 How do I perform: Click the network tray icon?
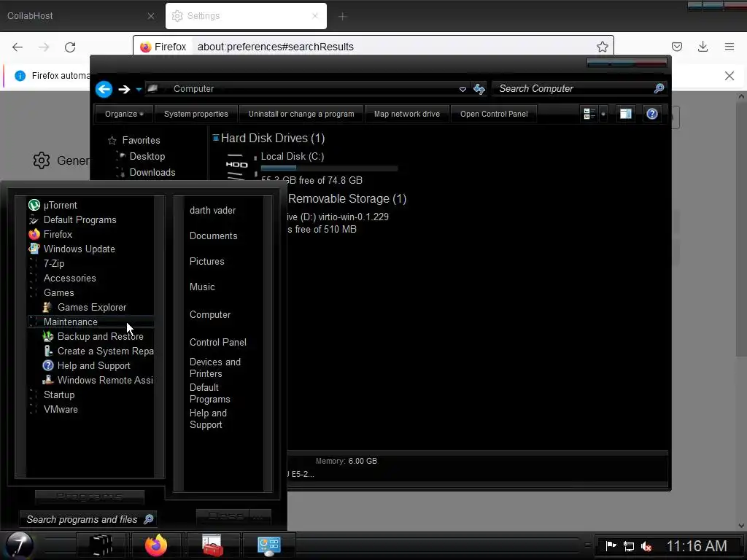tap(629, 546)
